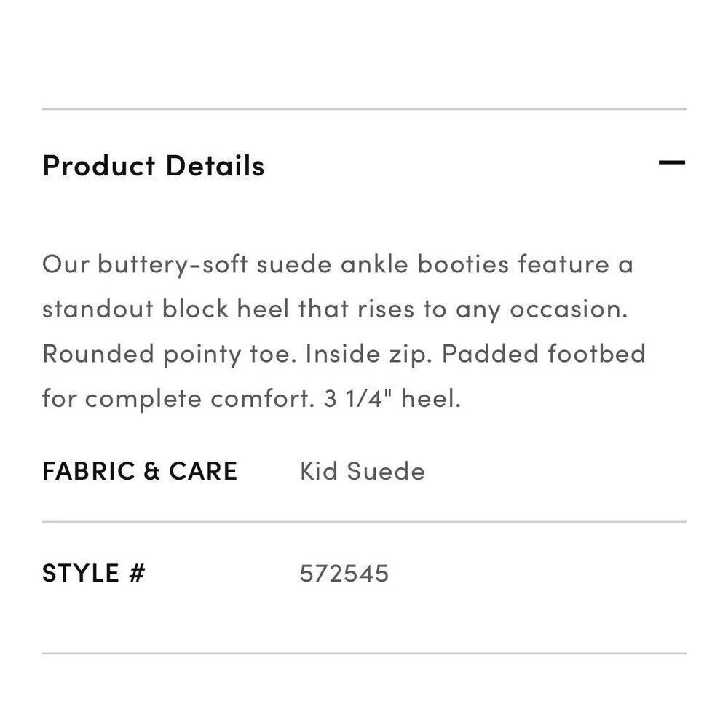Select style number 572545

pyautogui.click(x=344, y=574)
